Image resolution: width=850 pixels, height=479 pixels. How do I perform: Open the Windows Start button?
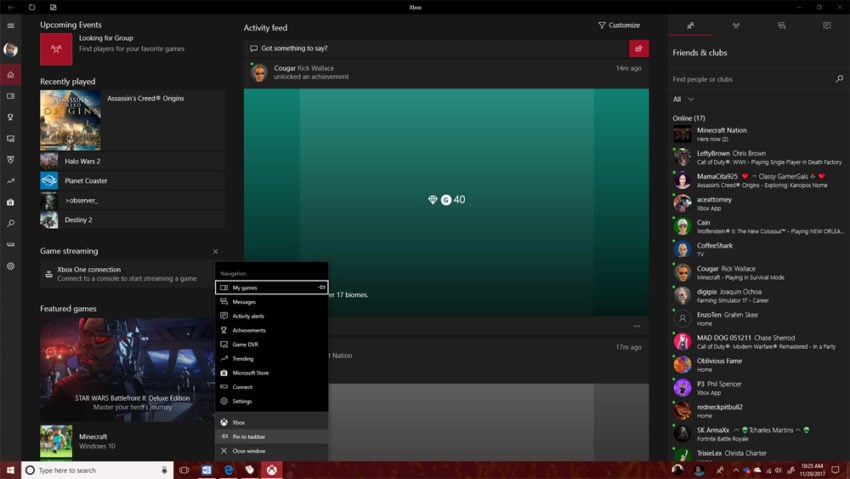[x=10, y=470]
